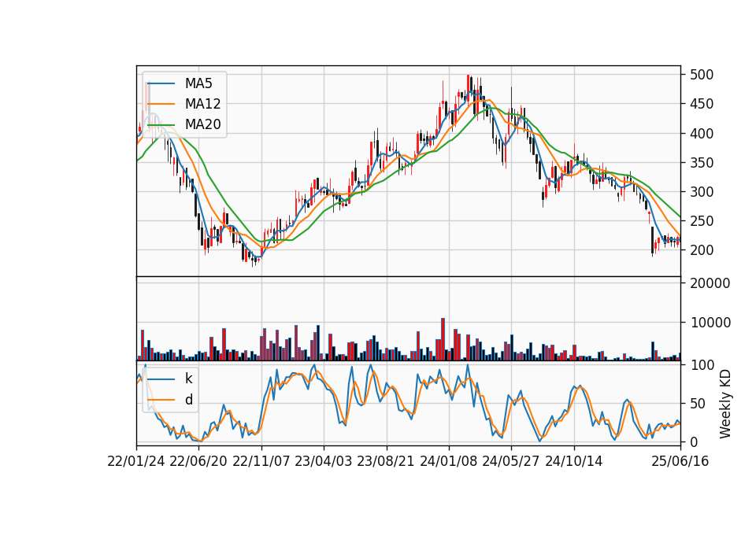
Task: Click the d legend label in KD panel
Action: point(188,400)
